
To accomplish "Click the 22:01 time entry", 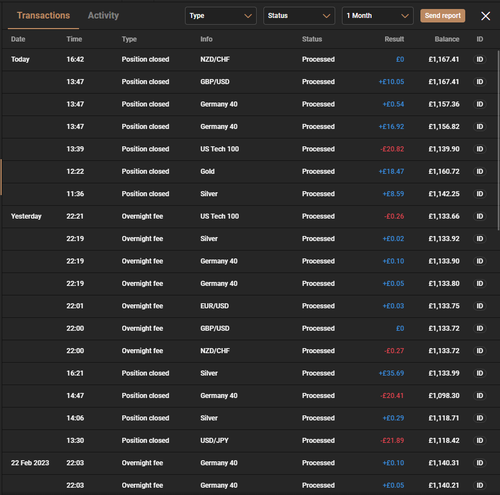I will tap(75, 306).
